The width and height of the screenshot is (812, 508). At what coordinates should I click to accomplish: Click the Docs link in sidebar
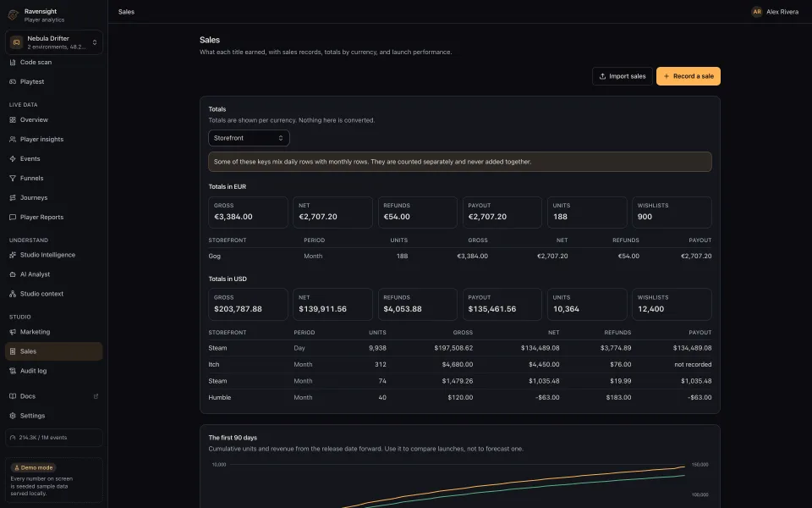click(x=54, y=396)
